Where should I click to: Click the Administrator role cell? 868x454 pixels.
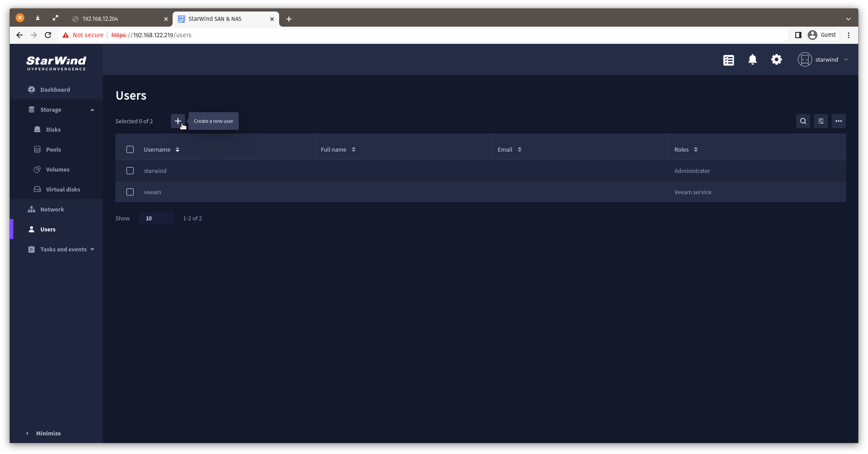692,171
